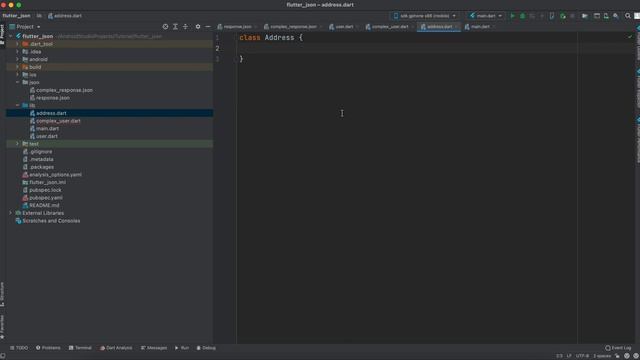Expand the android folder
Screen dimensions: 640x360
click(x=18, y=59)
